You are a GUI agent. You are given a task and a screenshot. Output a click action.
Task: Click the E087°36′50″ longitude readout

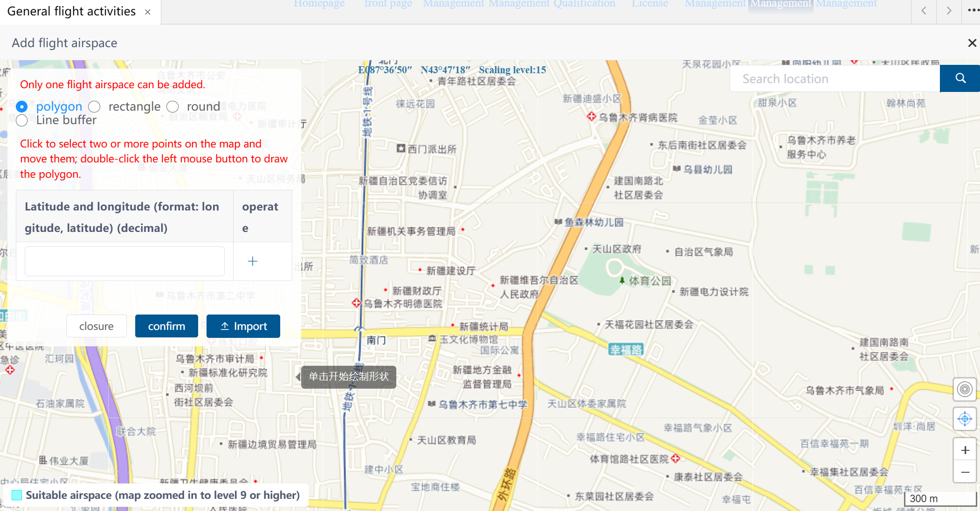pyautogui.click(x=385, y=70)
